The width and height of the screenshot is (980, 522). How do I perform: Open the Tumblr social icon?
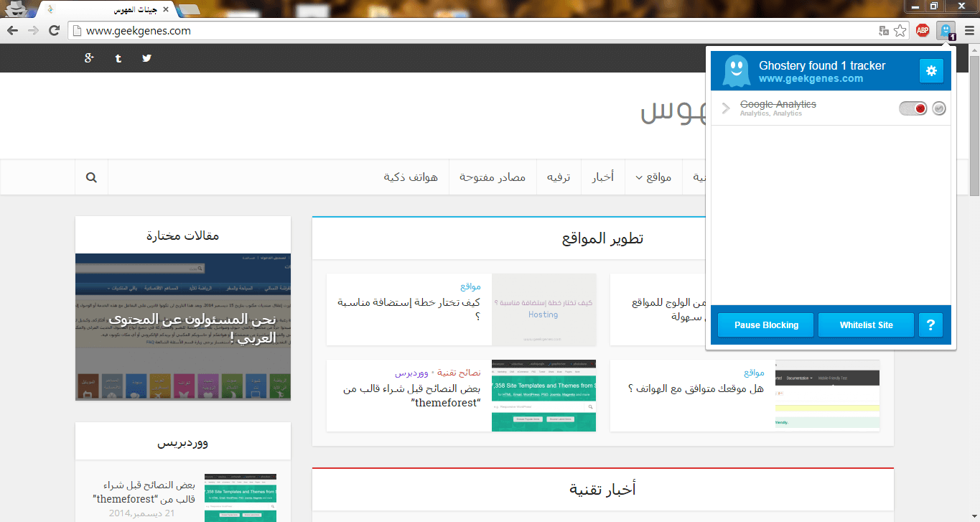pos(118,58)
